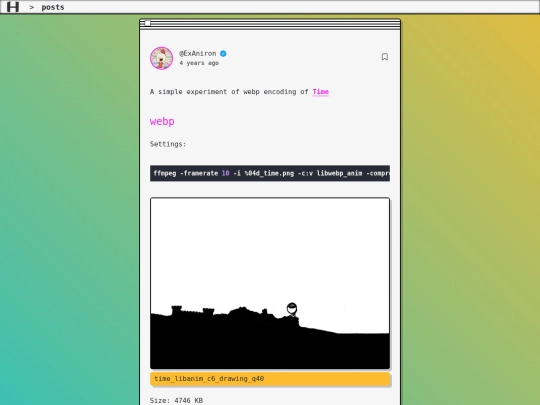The width and height of the screenshot is (540, 405).
Task: Follow the pink Time link
Action: point(321,92)
